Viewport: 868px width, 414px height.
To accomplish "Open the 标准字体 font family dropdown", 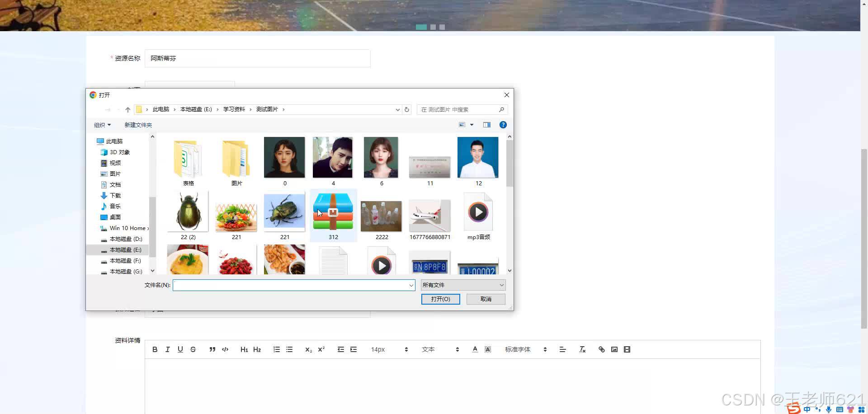I will pyautogui.click(x=526, y=349).
